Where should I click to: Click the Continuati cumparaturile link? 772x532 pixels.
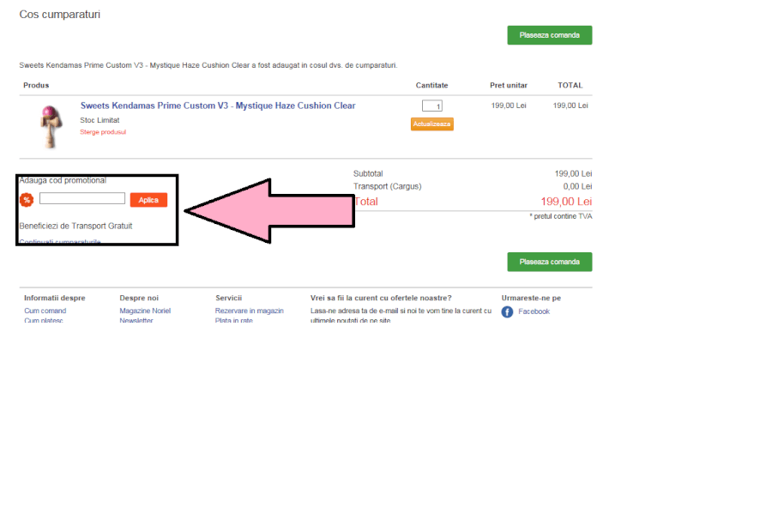pyautogui.click(x=60, y=242)
